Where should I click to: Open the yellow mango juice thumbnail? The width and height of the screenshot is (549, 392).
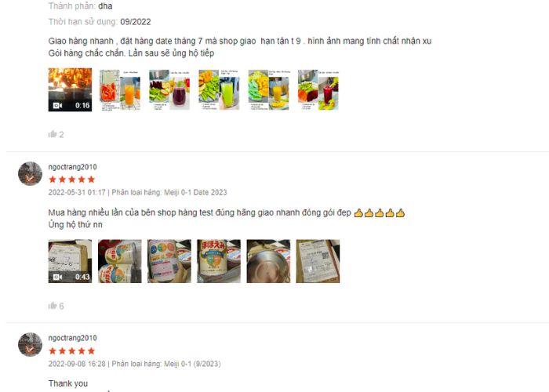tap(268, 89)
